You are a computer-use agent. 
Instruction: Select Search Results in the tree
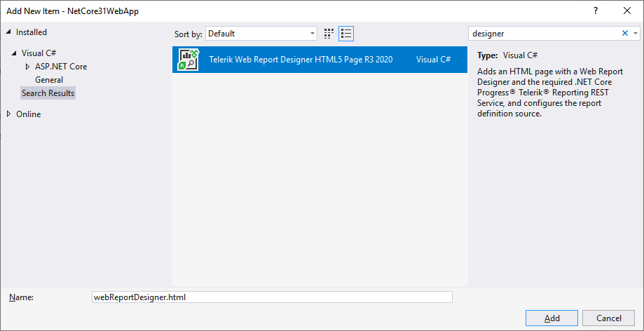48,93
